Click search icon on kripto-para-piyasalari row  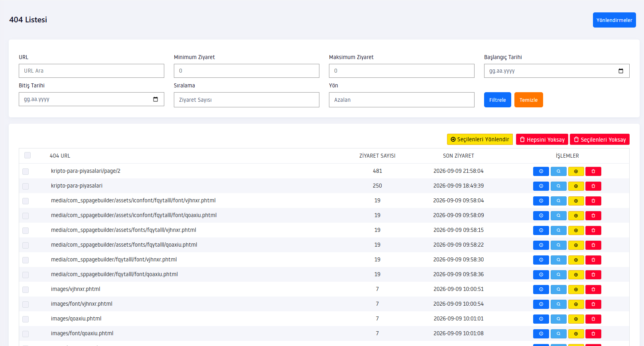pos(558,186)
